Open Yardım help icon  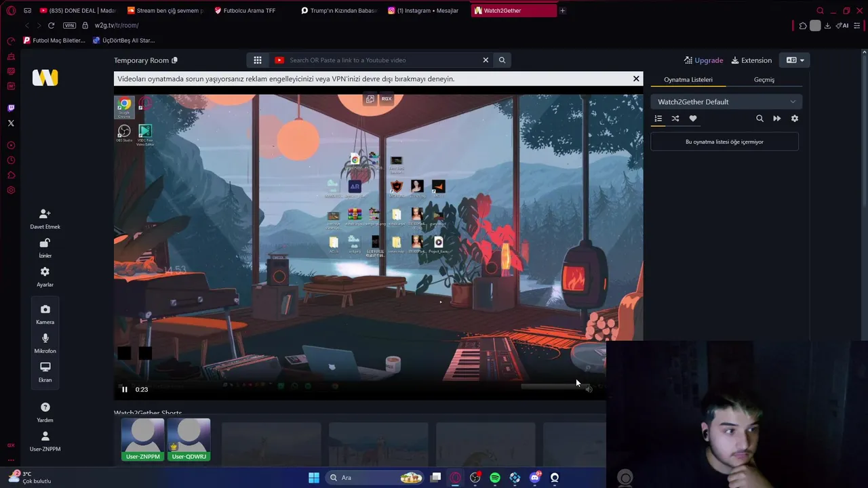click(x=45, y=412)
